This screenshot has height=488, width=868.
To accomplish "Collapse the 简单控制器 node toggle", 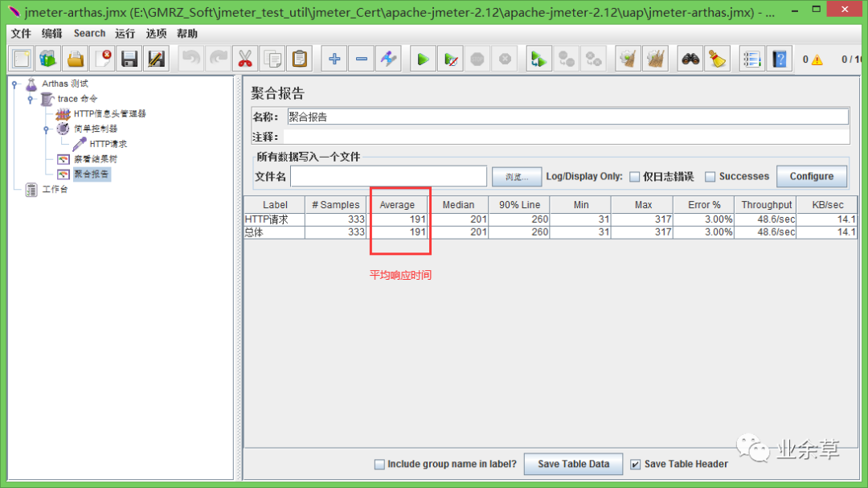I will tap(47, 129).
